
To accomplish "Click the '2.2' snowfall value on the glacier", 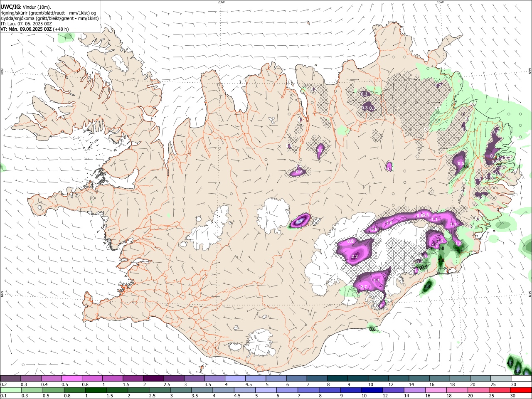I will (x=355, y=257).
